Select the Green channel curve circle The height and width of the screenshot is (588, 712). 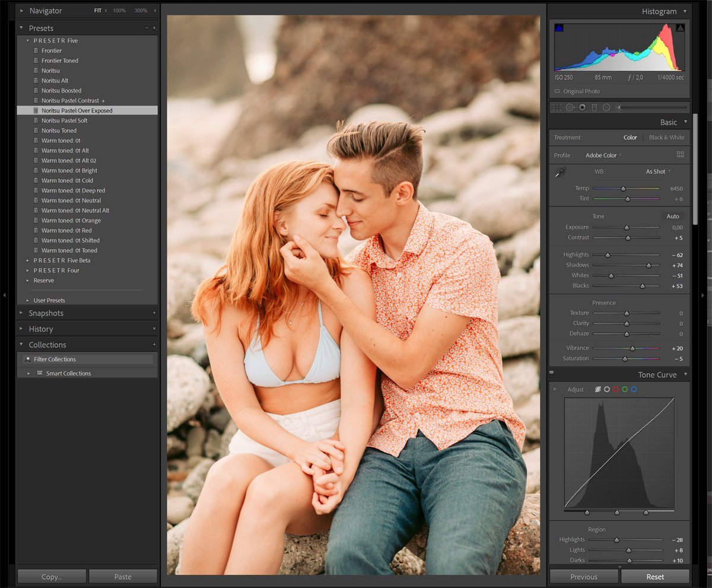click(x=625, y=389)
